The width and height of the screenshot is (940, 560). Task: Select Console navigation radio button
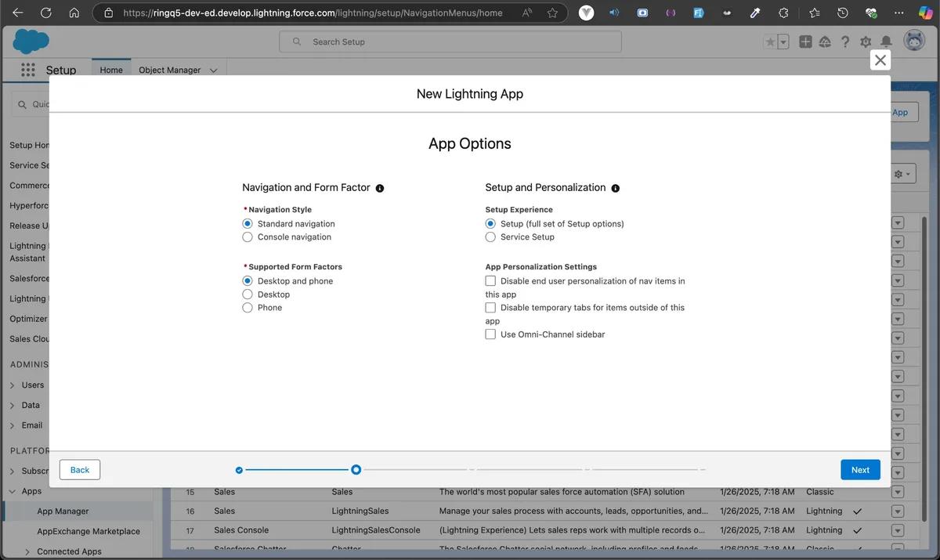tap(248, 237)
